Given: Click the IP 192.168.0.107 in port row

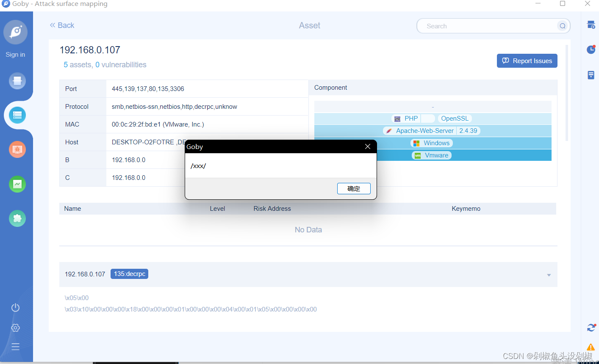Looking at the screenshot, I should click(85, 274).
